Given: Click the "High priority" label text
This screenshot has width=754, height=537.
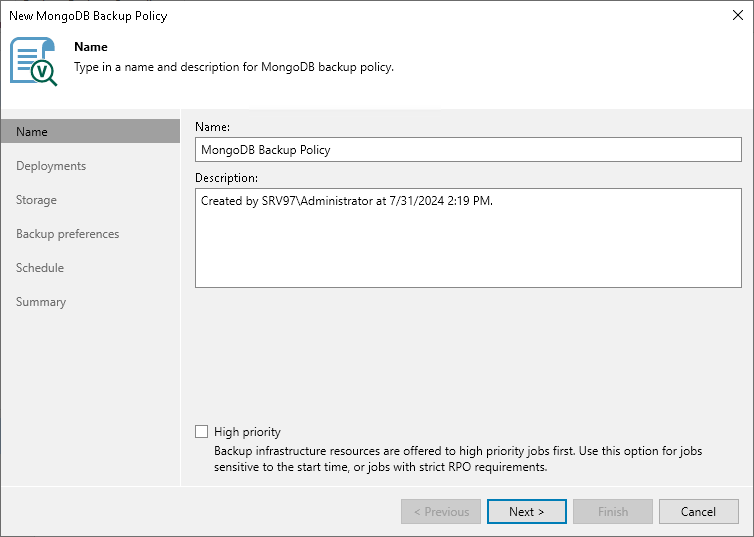Looking at the screenshot, I should point(247,432).
